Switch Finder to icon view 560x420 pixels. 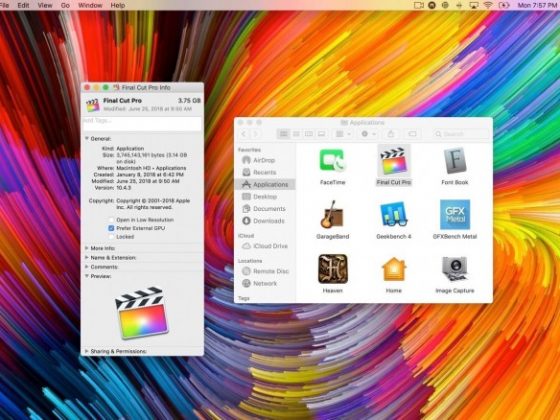pyautogui.click(x=284, y=134)
